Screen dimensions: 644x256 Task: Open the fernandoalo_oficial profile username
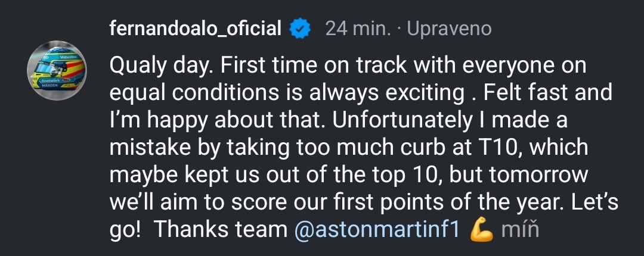pos(196,29)
